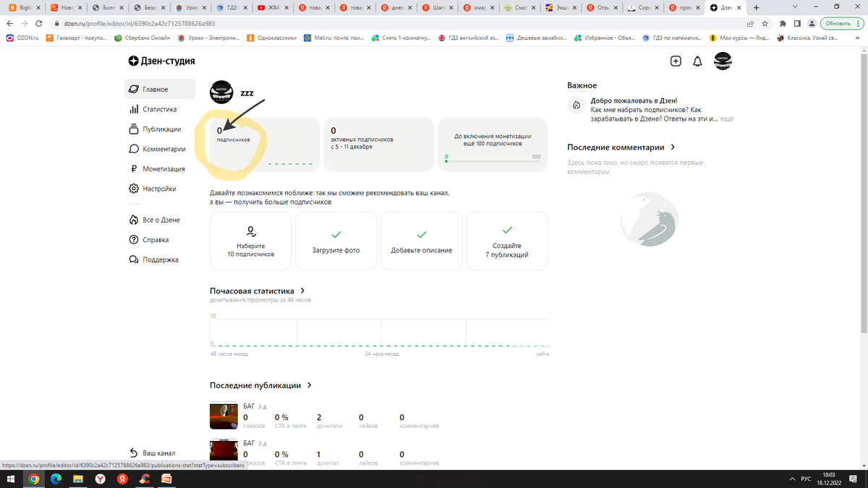Click the browser back arrow
The width and height of the screenshot is (868, 488).
pyautogui.click(x=9, y=23)
